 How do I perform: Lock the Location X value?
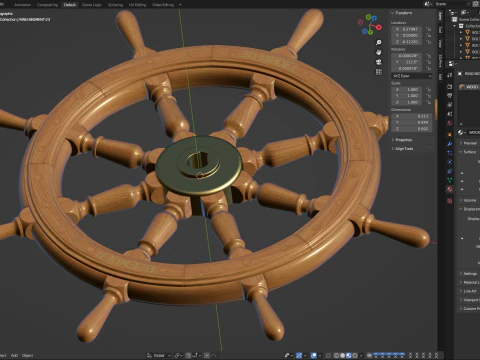(x=428, y=29)
